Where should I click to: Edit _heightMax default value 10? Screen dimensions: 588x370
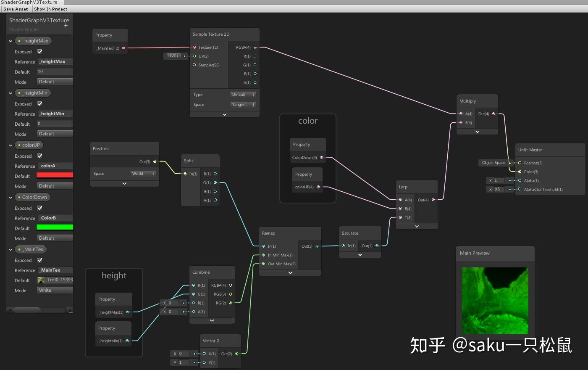tap(55, 72)
